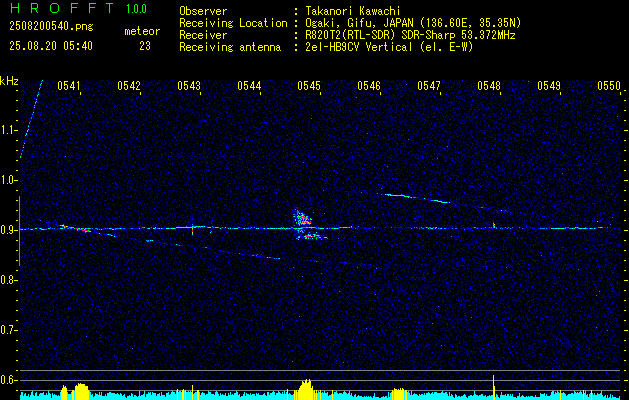The height and width of the screenshot is (400, 629).
Task: Select the version number 1.0.0
Action: (x=136, y=8)
